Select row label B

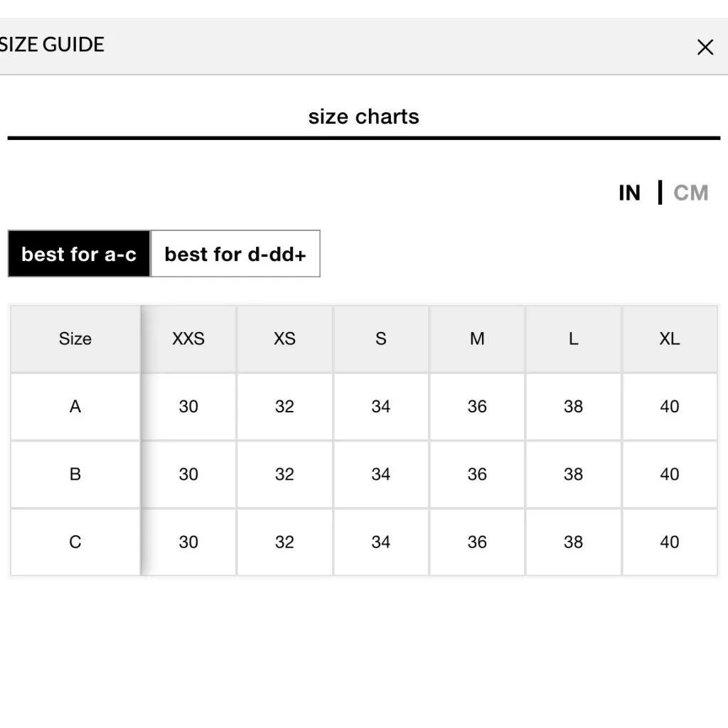point(75,474)
